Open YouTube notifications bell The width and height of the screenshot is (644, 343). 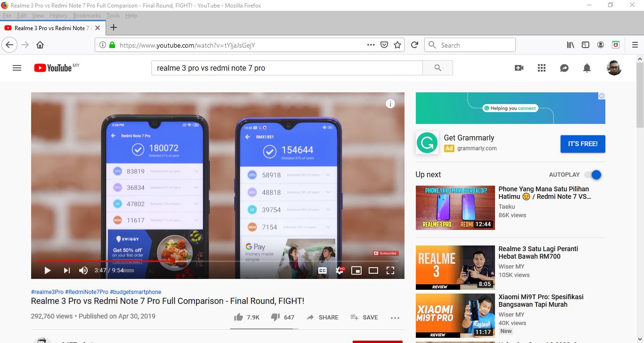pos(587,68)
